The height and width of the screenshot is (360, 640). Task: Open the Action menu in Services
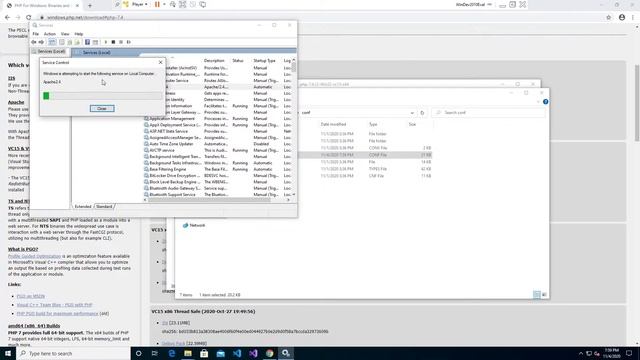[x=50, y=34]
